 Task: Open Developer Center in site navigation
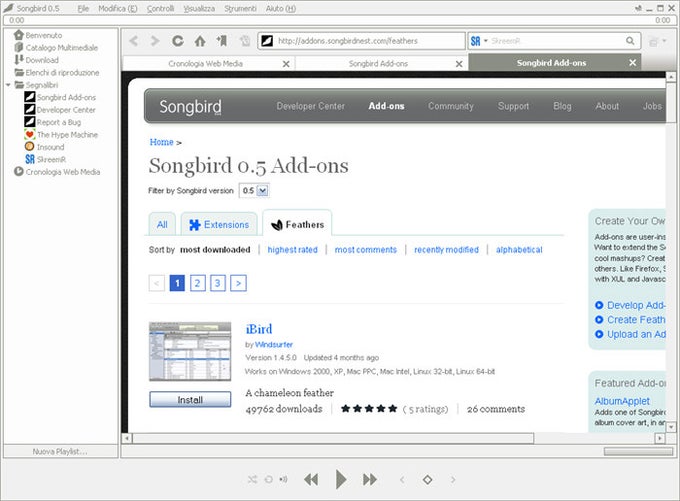(x=311, y=106)
